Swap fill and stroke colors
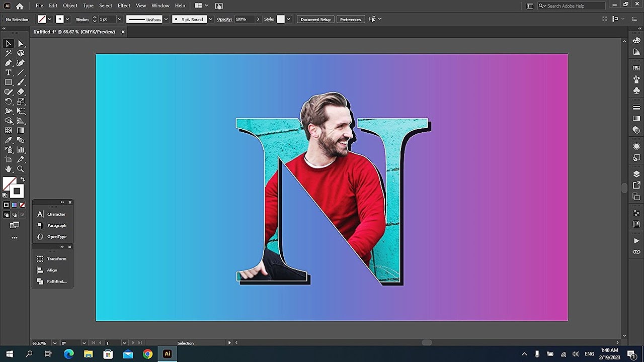644x362 pixels. tap(22, 180)
